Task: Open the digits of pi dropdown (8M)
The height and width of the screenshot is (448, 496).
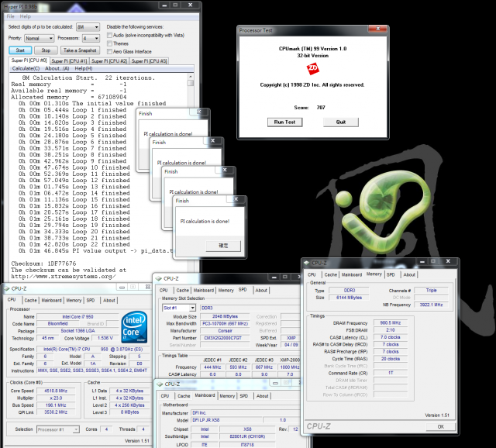Action: [x=88, y=27]
